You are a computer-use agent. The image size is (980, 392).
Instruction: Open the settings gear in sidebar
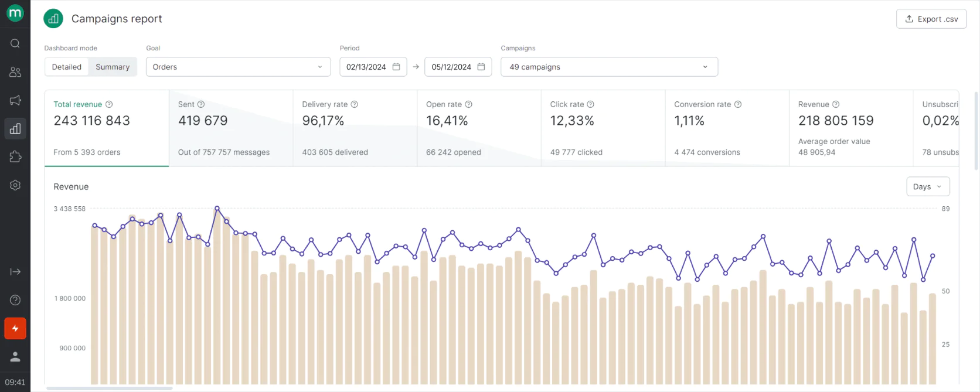click(x=15, y=185)
